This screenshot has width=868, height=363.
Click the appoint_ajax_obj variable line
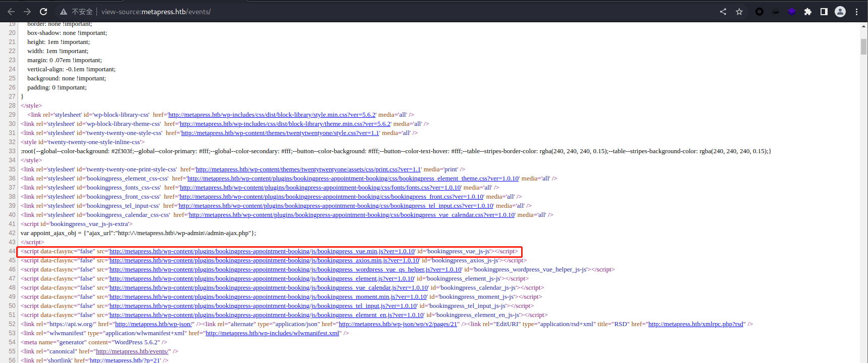138,233
